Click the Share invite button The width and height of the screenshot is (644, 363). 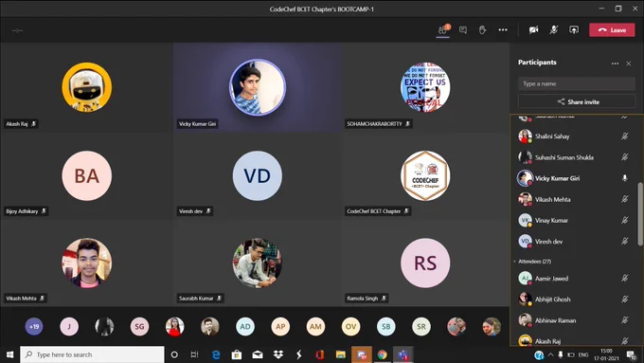(x=577, y=101)
